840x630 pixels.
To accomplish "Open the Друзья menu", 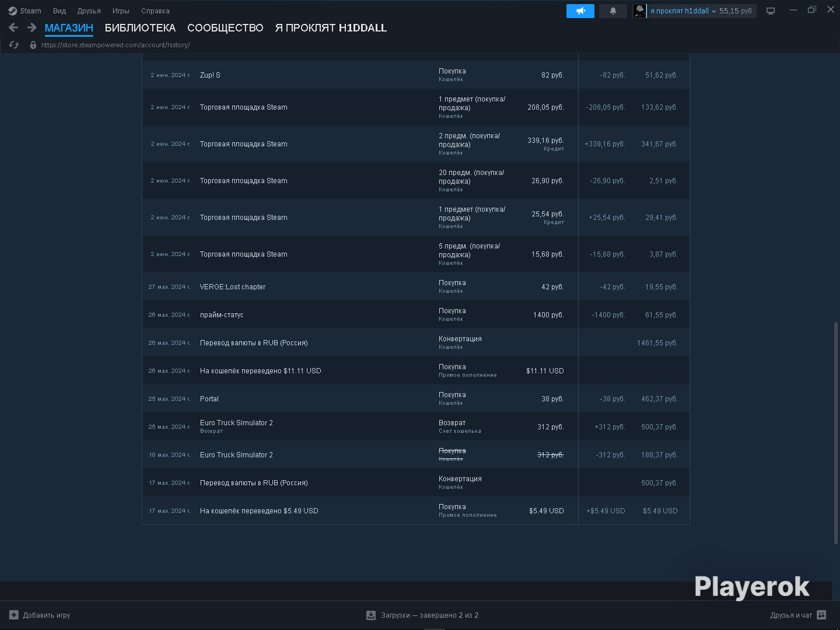I will tap(89, 11).
